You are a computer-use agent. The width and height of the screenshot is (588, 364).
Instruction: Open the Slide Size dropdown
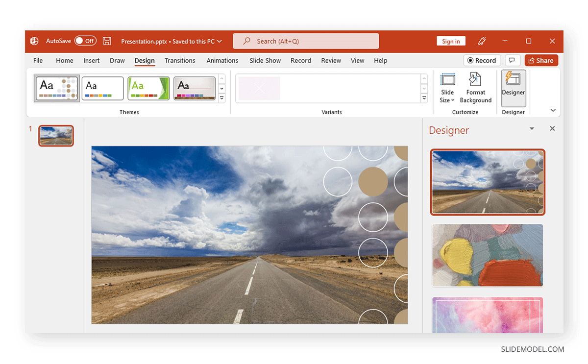447,88
